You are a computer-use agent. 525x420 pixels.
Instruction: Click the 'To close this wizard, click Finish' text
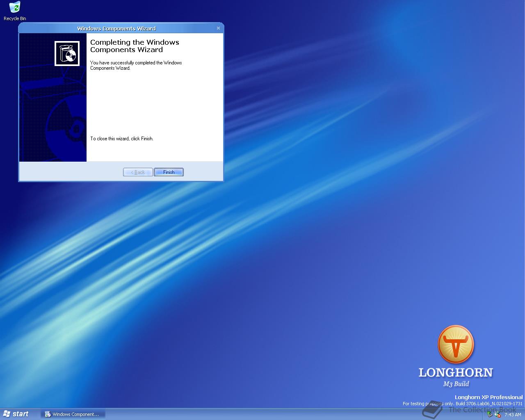(x=122, y=139)
